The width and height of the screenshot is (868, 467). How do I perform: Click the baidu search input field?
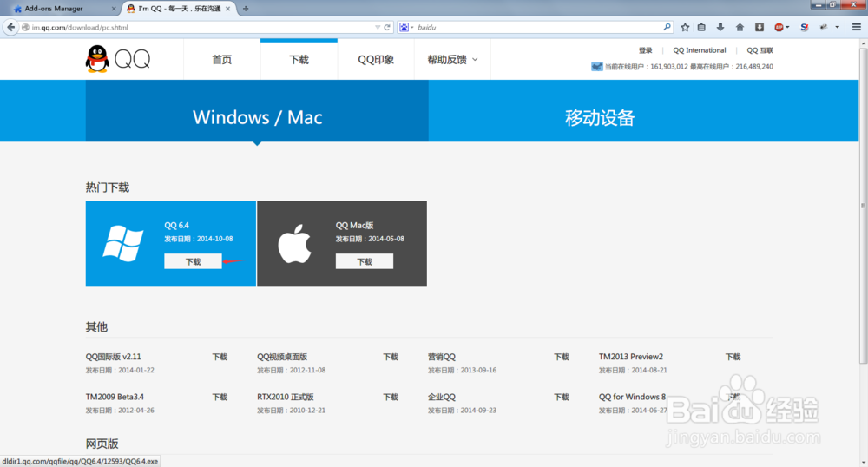tap(538, 27)
